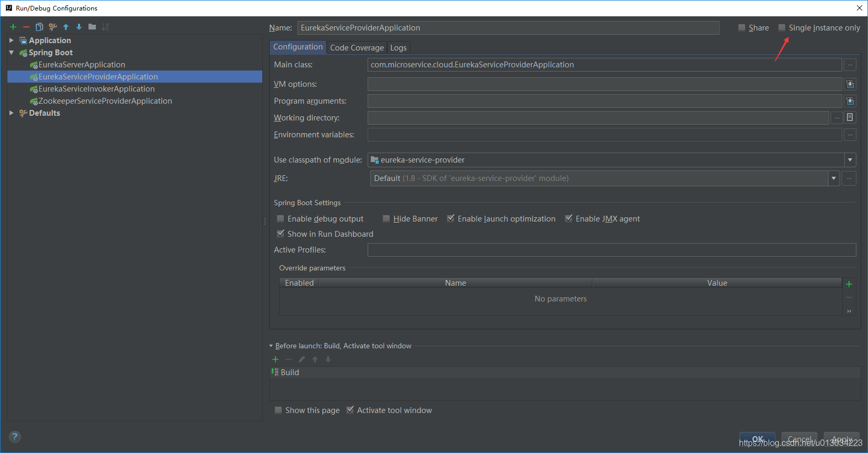Close the Run/Debug Configurations dialog
The width and height of the screenshot is (868, 453).
coord(860,8)
